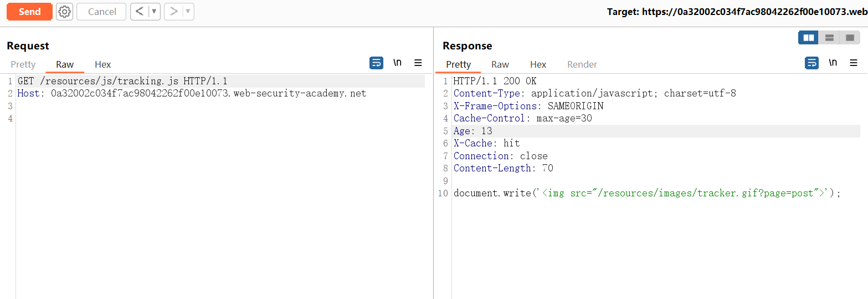Expand the forward history dropdown arrow

tap(188, 12)
